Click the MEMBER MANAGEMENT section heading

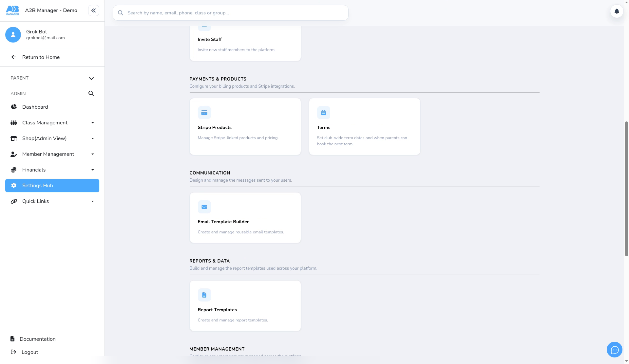coord(217,349)
